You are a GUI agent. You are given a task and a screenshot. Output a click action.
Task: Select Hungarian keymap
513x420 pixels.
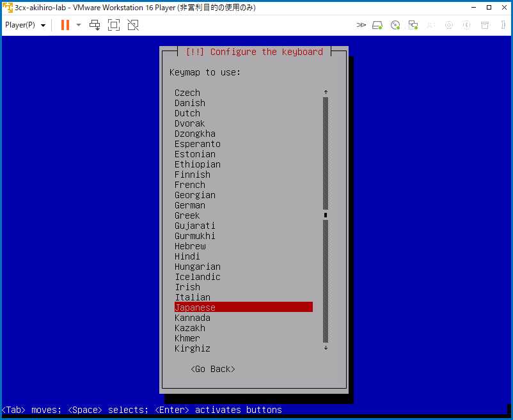coord(244,267)
